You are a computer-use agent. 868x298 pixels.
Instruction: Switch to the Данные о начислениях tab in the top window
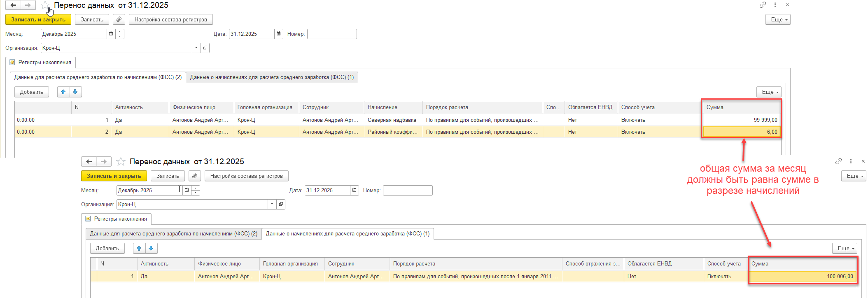coord(272,77)
